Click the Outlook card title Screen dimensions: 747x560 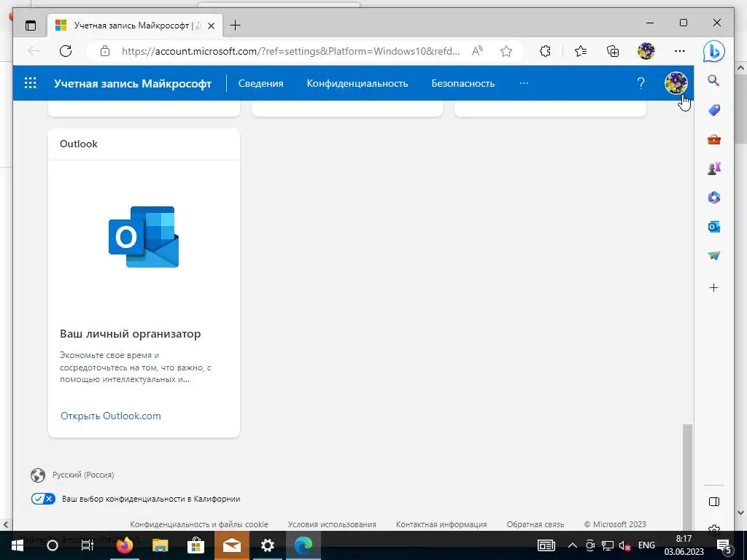tap(79, 144)
